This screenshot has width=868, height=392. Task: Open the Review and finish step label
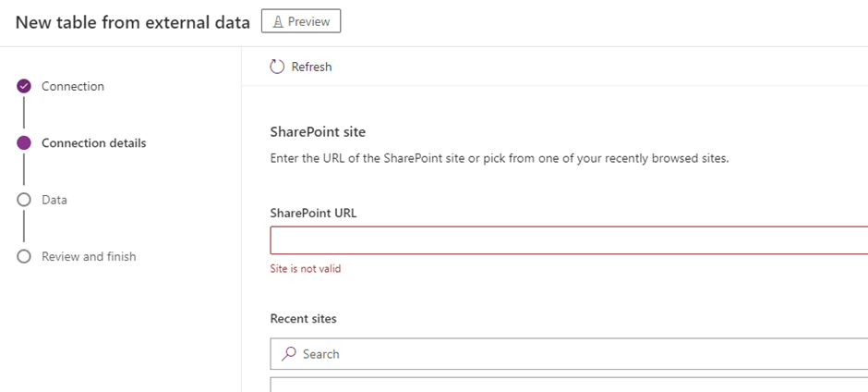point(89,257)
